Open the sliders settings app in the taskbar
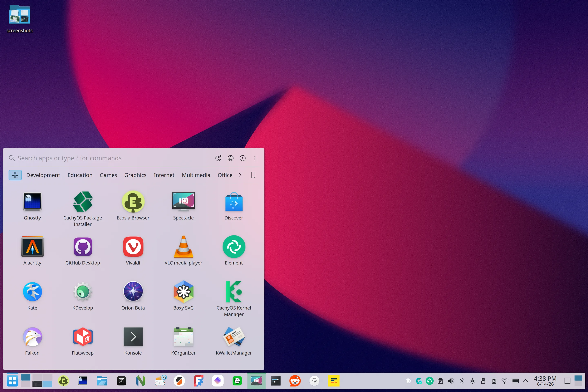588x392 pixels. 276,381
